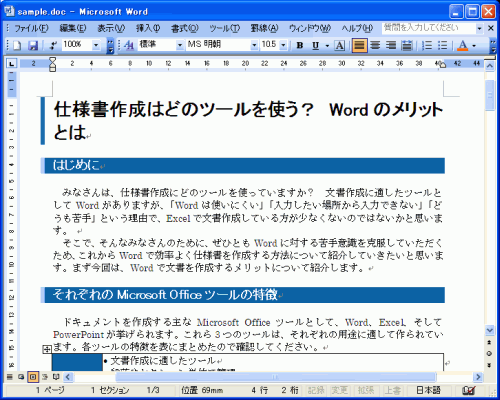Open the underline style dropdown arrow

(x=327, y=46)
